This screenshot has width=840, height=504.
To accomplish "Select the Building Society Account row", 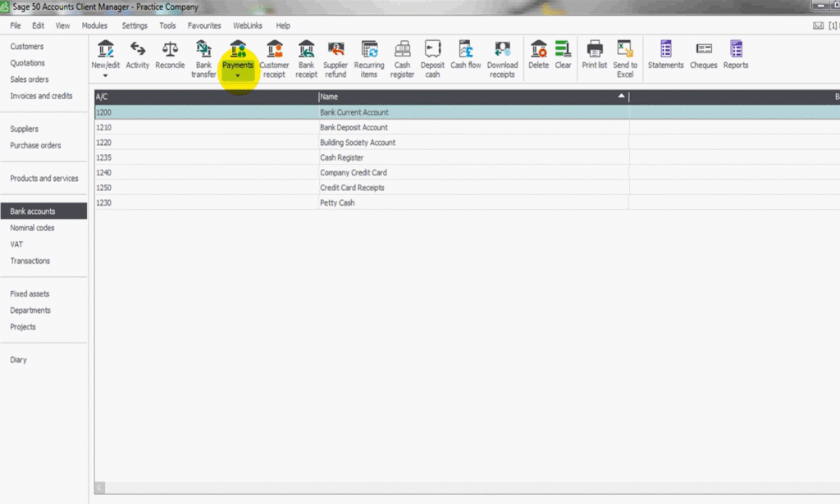I will click(467, 143).
